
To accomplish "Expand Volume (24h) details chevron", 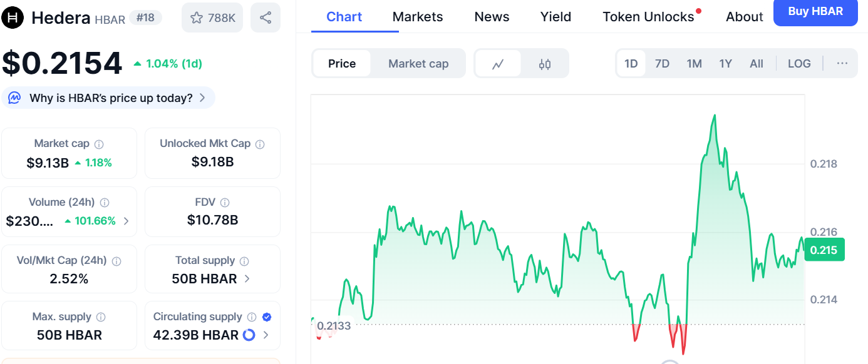I will click(x=127, y=221).
